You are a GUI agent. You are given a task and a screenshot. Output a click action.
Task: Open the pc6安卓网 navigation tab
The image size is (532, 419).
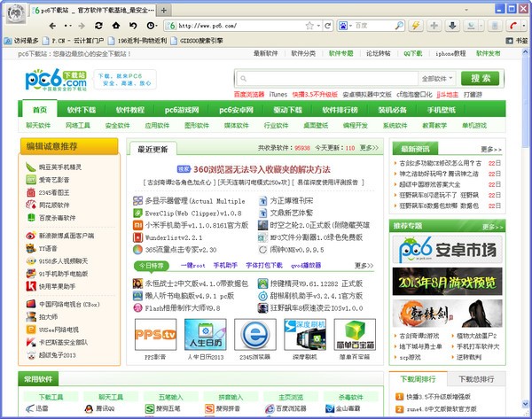[236, 110]
